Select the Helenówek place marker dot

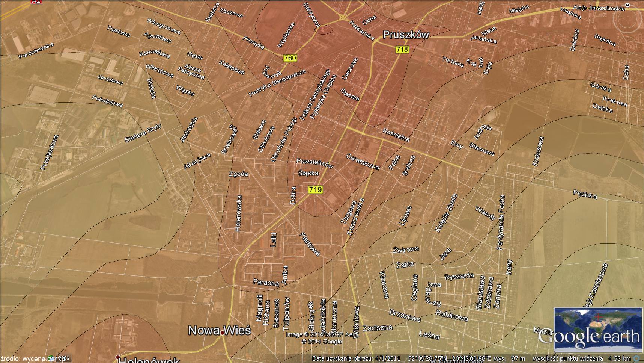point(118,357)
